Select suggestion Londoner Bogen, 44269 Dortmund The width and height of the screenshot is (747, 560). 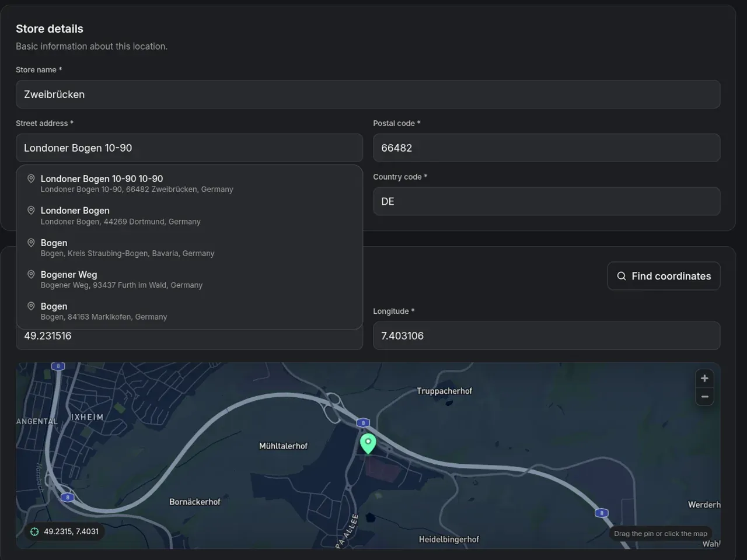pyautogui.click(x=190, y=215)
